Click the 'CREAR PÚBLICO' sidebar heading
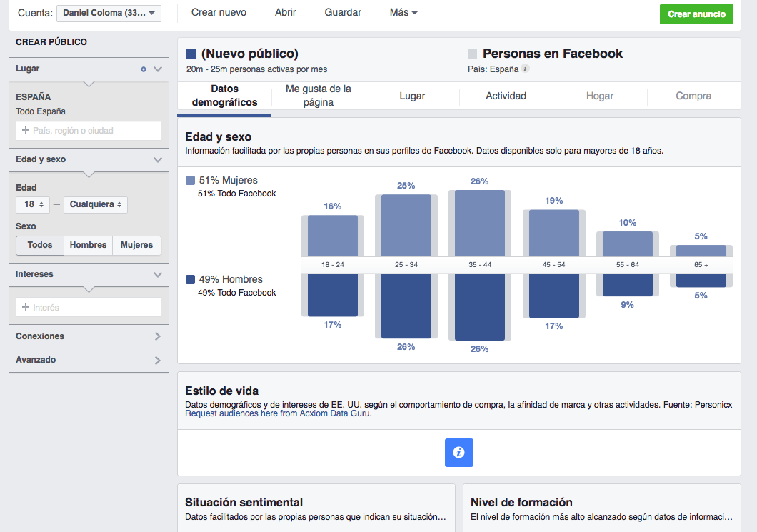Screen dimensions: 757x532 pyautogui.click(x=51, y=42)
